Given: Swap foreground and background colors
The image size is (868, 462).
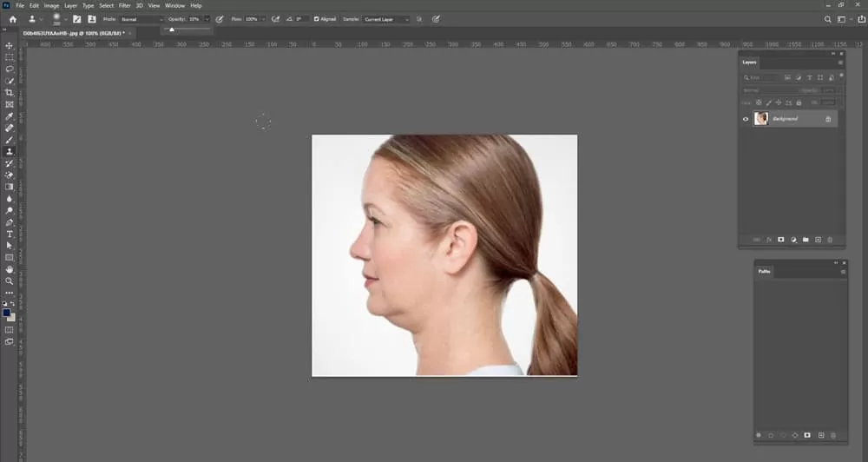Looking at the screenshot, I should coord(12,304).
